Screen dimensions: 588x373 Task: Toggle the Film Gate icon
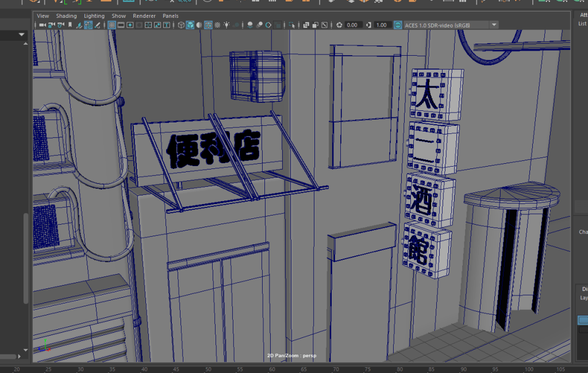coord(121,25)
